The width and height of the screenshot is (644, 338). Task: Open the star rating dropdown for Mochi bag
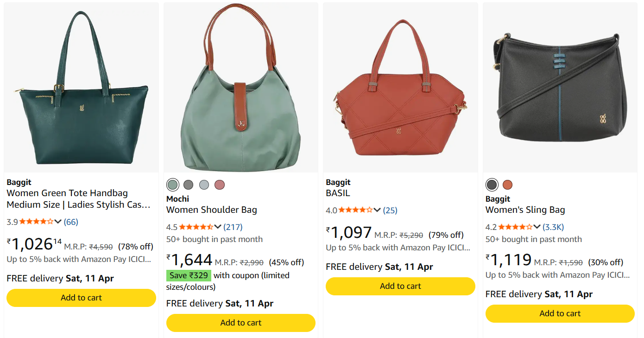217,227
